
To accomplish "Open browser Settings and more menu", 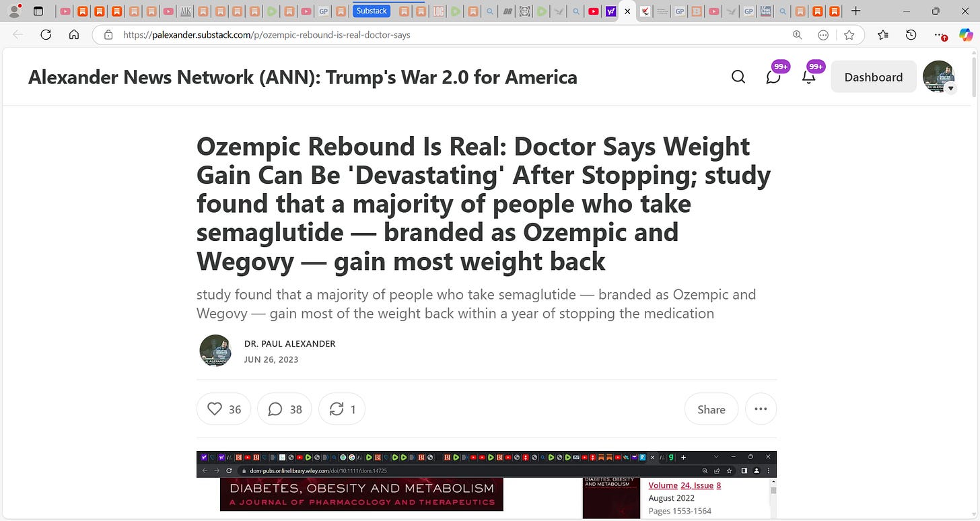I will click(x=940, y=35).
